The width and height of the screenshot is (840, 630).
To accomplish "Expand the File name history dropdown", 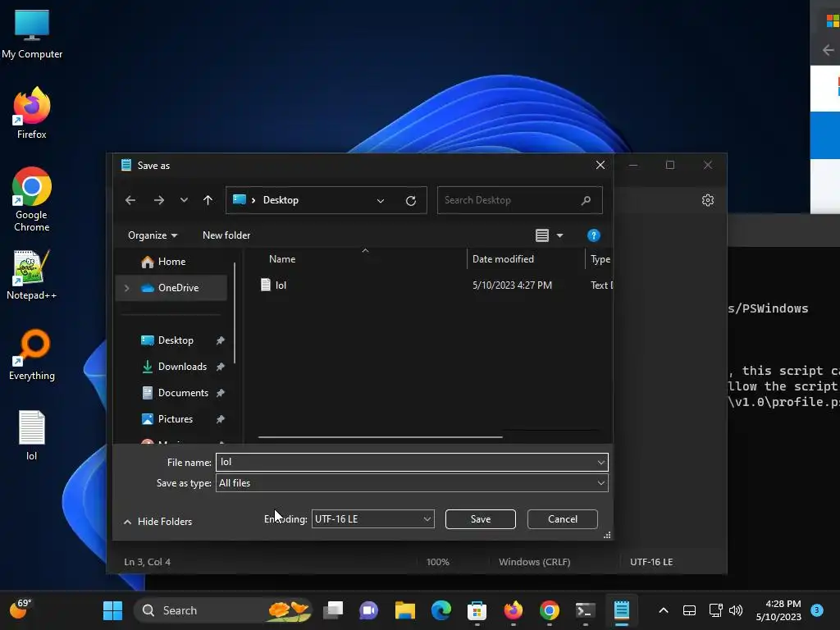I will [601, 463].
